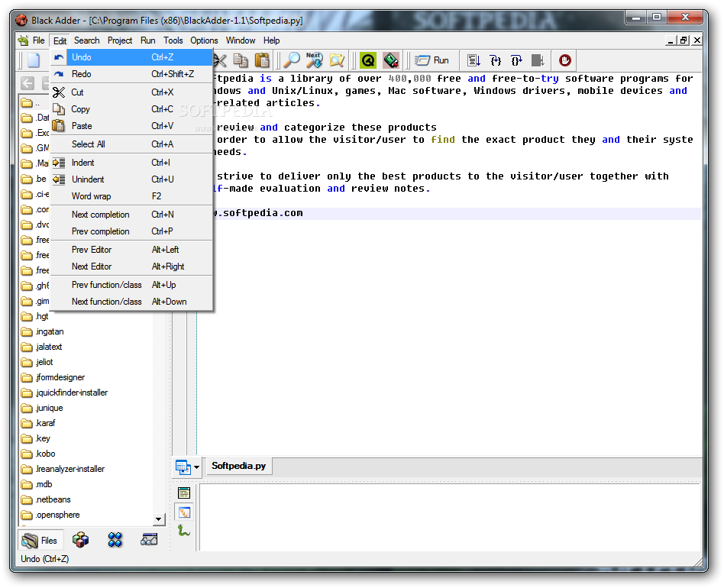Restore the inner document window
Viewport: 724px width, 588px height.
[684, 40]
